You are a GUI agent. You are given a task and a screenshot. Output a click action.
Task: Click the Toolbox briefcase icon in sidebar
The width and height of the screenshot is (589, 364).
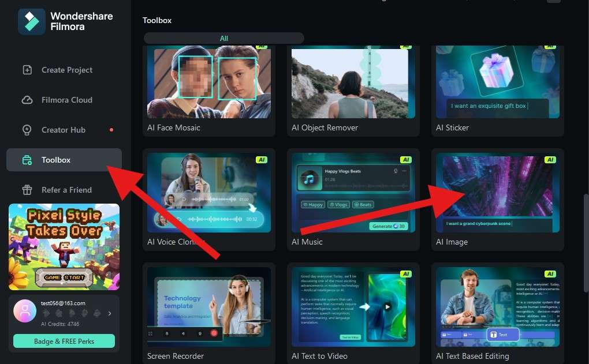[27, 160]
